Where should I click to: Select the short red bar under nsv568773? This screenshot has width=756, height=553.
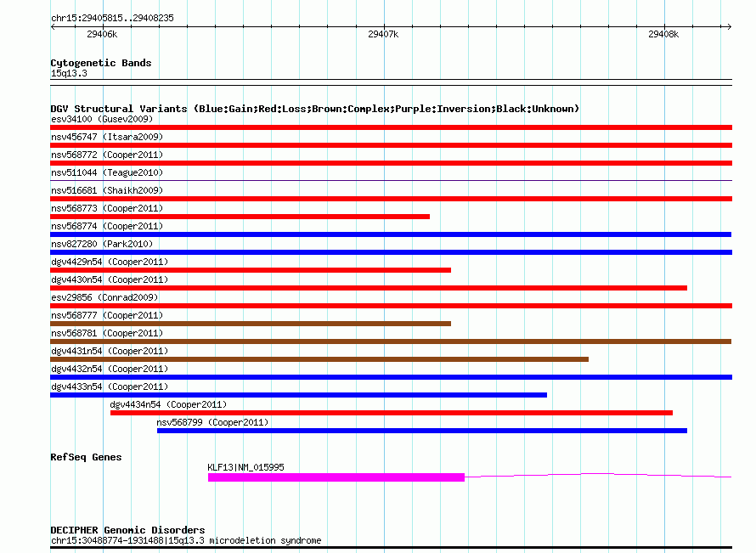(240, 217)
